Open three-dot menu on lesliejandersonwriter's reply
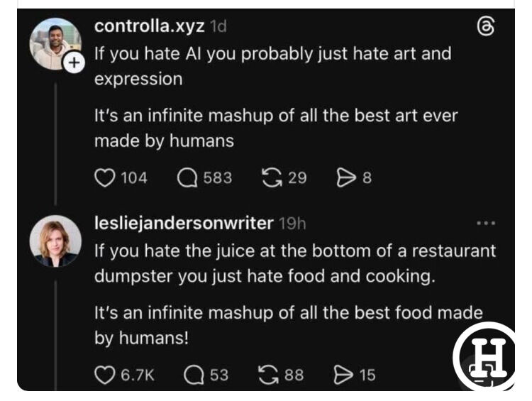The width and height of the screenshot is (532, 401). coord(485,223)
